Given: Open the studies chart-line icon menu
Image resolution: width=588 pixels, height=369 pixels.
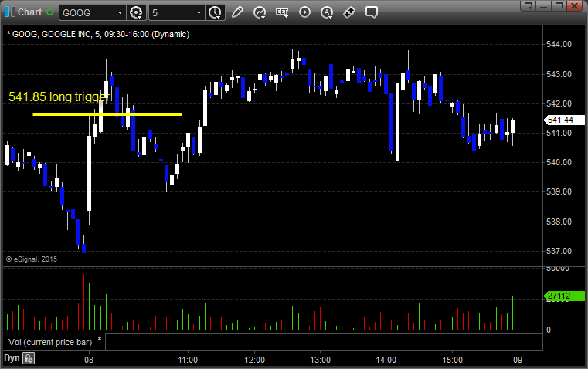Looking at the screenshot, I should (x=260, y=12).
